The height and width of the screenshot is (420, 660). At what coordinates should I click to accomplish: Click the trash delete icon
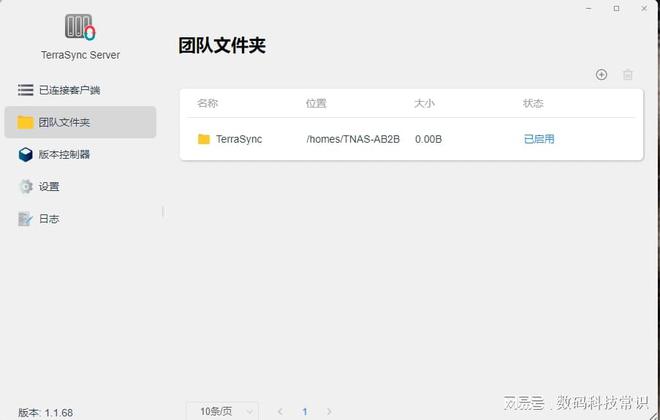pos(628,75)
